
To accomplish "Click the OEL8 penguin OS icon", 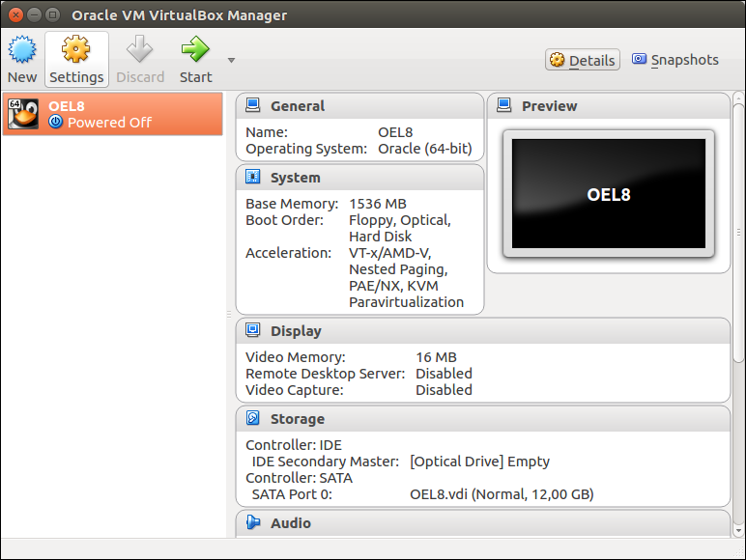I will (23, 114).
